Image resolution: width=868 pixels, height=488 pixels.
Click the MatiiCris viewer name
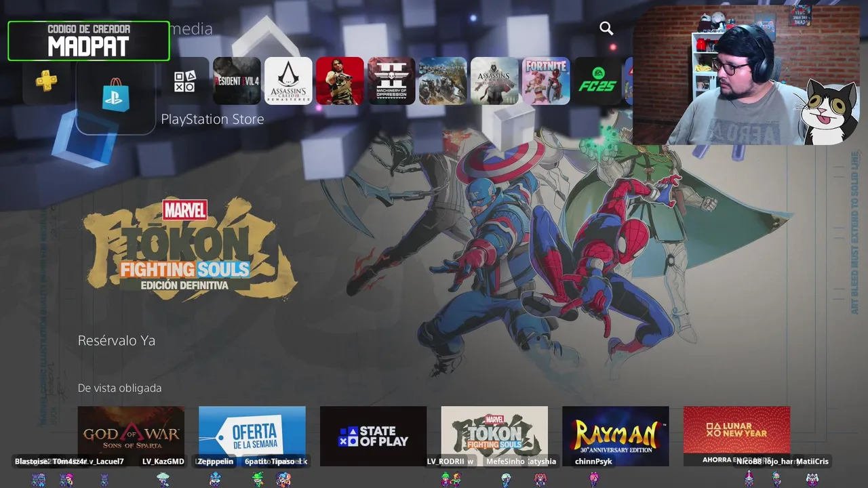pos(812,462)
